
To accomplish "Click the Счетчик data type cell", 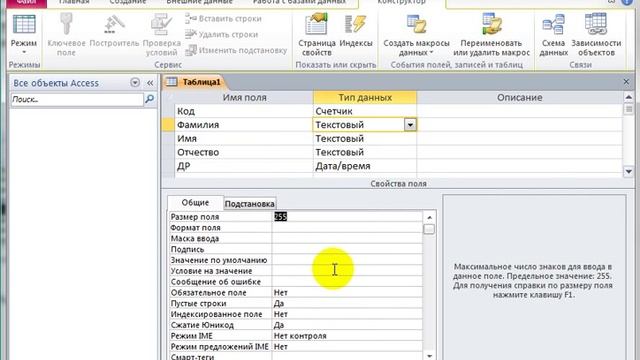I will click(x=365, y=111).
